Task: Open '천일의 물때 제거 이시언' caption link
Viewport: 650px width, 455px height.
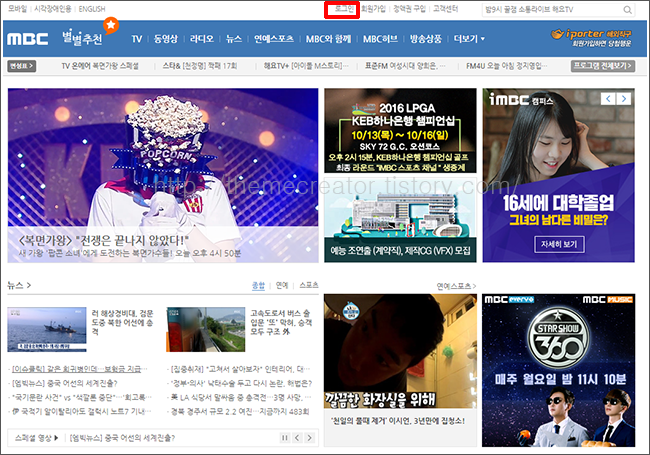Action: [398, 421]
